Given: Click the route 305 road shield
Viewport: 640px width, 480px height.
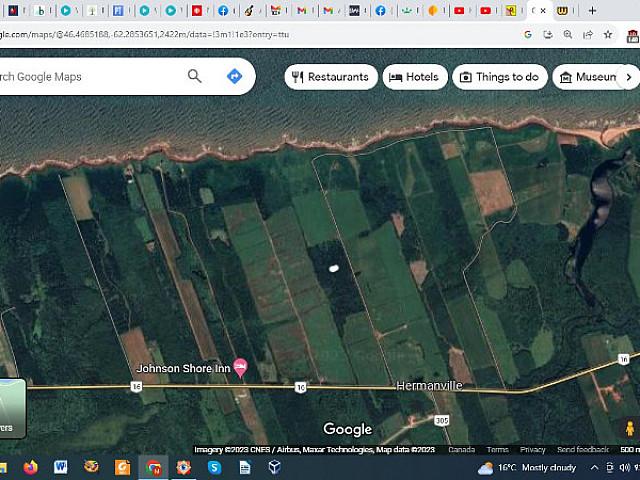Looking at the screenshot, I should point(442,420).
